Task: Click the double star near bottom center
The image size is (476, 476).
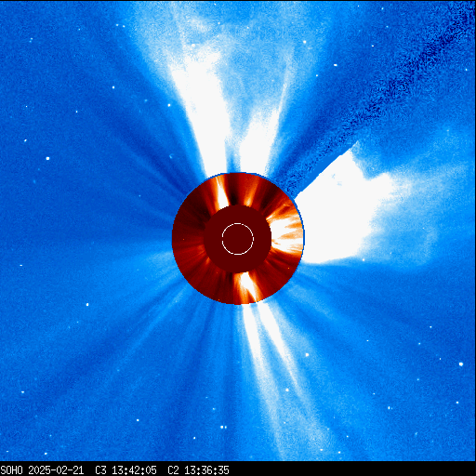Action: 223,428
